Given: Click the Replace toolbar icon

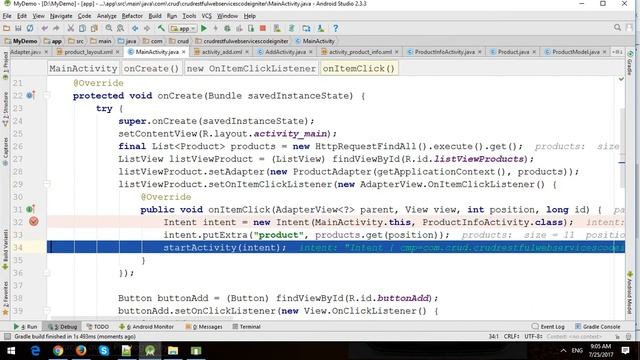Looking at the screenshot, I should pos(120,28).
